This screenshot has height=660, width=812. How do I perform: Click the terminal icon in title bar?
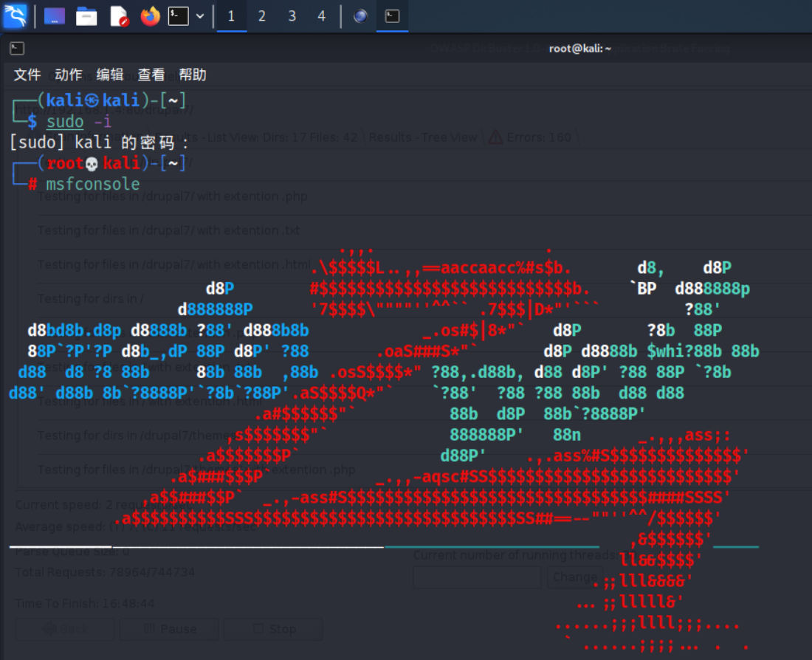click(17, 49)
